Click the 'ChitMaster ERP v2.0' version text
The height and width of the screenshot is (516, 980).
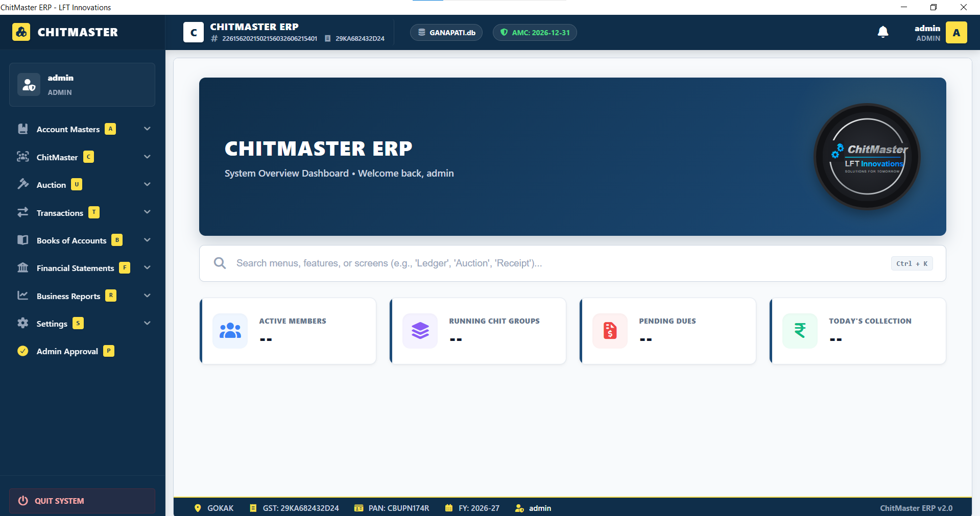[916, 508]
